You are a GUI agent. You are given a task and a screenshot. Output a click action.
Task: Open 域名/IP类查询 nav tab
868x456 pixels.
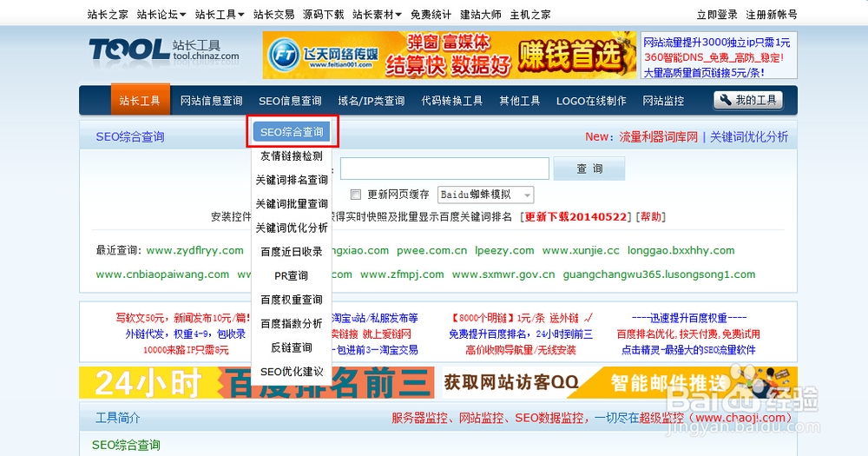pyautogui.click(x=372, y=101)
